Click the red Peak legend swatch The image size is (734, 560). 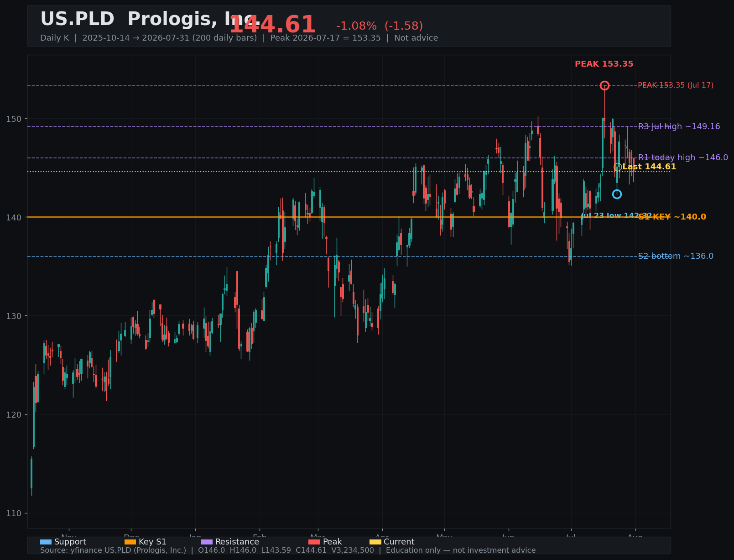tap(314, 542)
